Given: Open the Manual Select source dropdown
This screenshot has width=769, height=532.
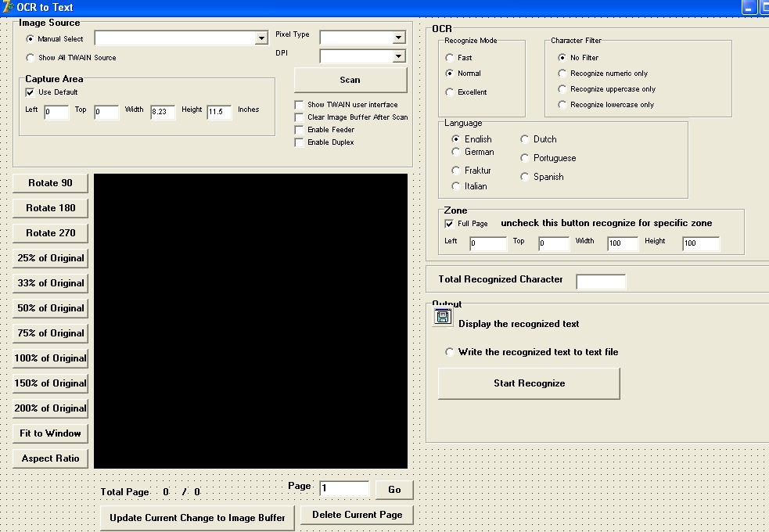Looking at the screenshot, I should [261, 38].
